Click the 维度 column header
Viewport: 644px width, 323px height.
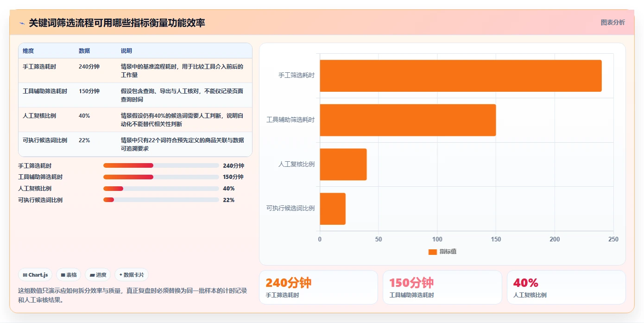click(28, 51)
